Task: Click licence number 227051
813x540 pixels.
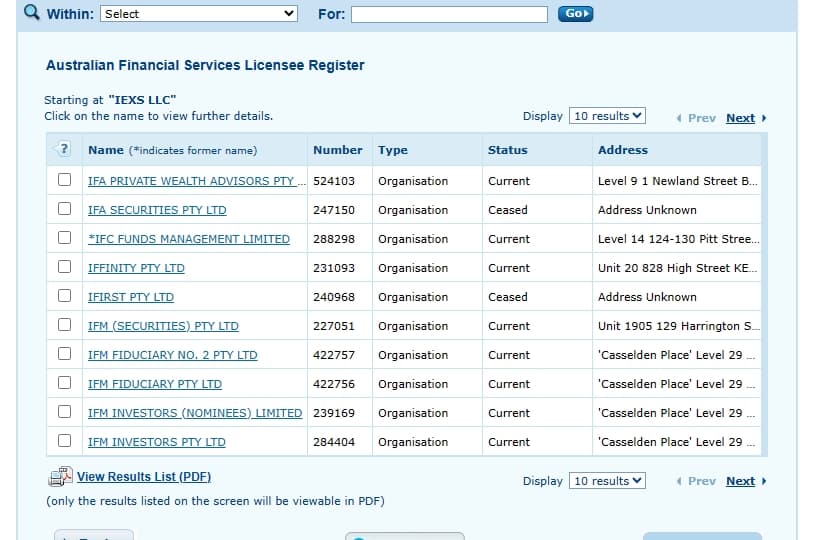Action: 334,326
